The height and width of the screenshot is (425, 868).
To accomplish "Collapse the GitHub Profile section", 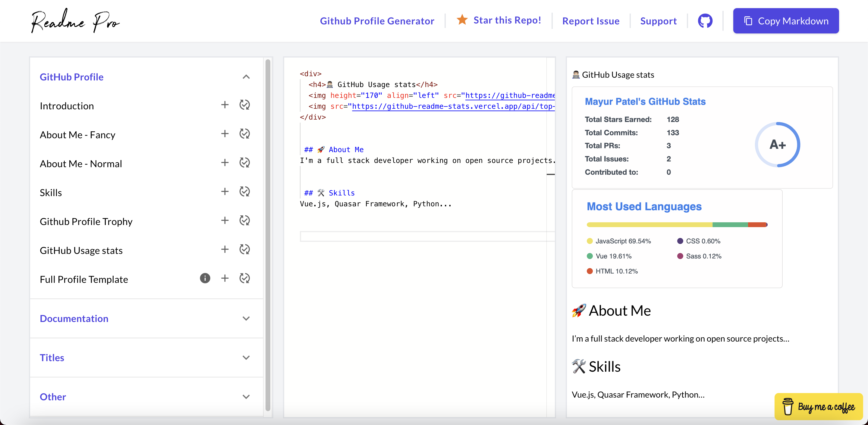I will (x=246, y=77).
